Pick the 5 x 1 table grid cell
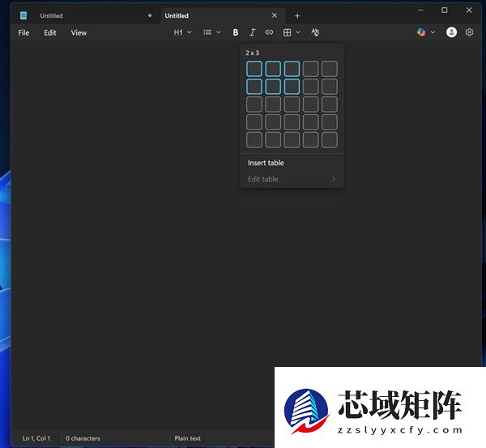 point(254,139)
